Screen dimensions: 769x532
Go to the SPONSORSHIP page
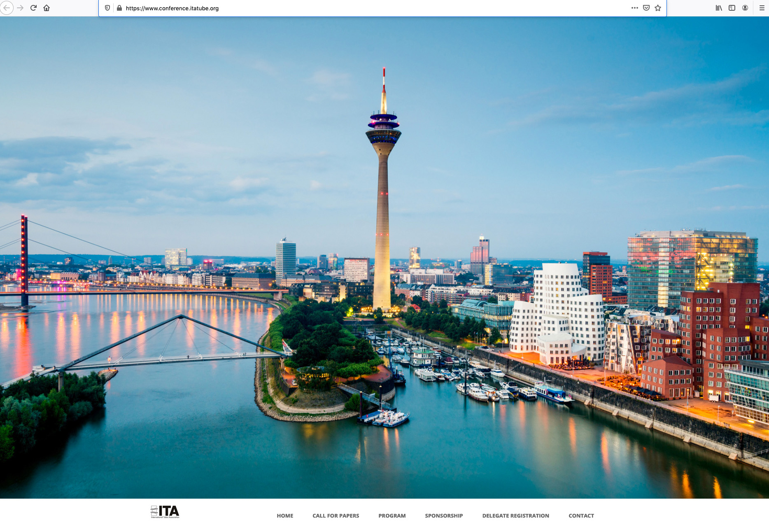click(x=444, y=516)
